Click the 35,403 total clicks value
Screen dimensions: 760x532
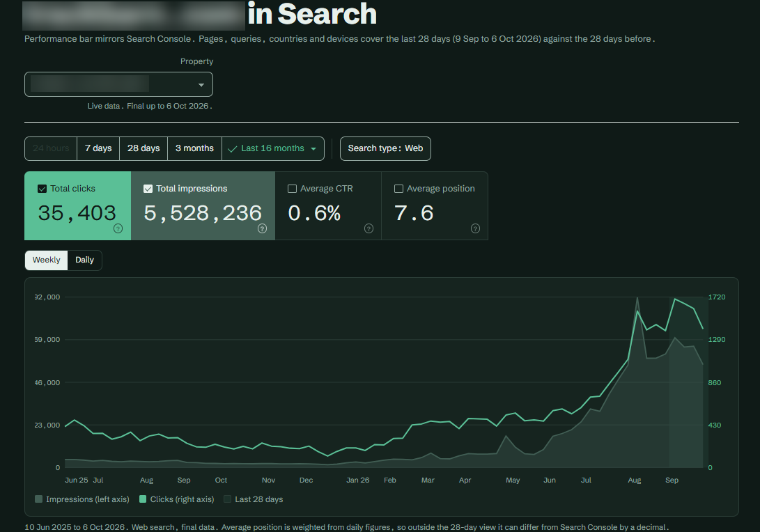[77, 213]
